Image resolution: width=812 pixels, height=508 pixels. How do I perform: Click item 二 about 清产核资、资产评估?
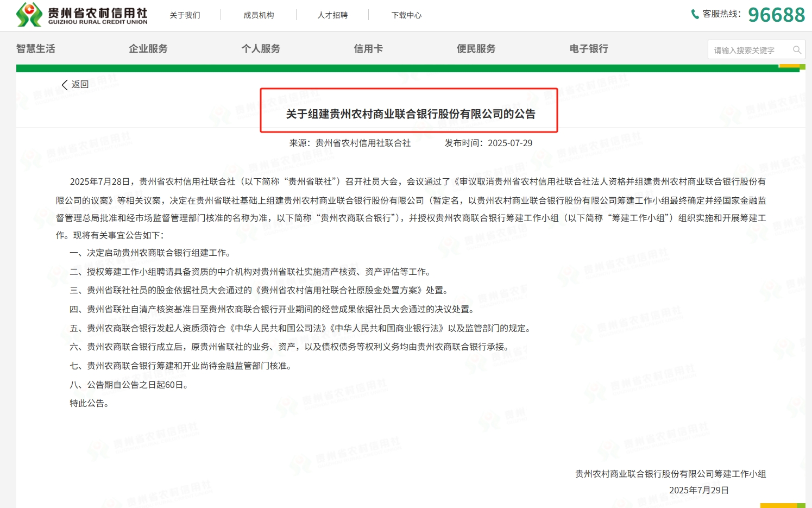pos(251,272)
